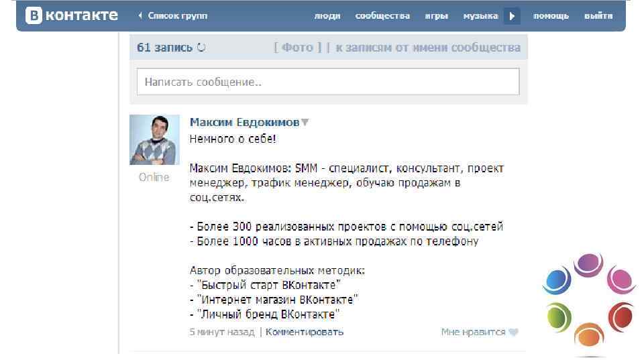Image resolution: width=644 pixels, height=362 pixels.
Task: Open the сообщества menu item
Action: (382, 15)
